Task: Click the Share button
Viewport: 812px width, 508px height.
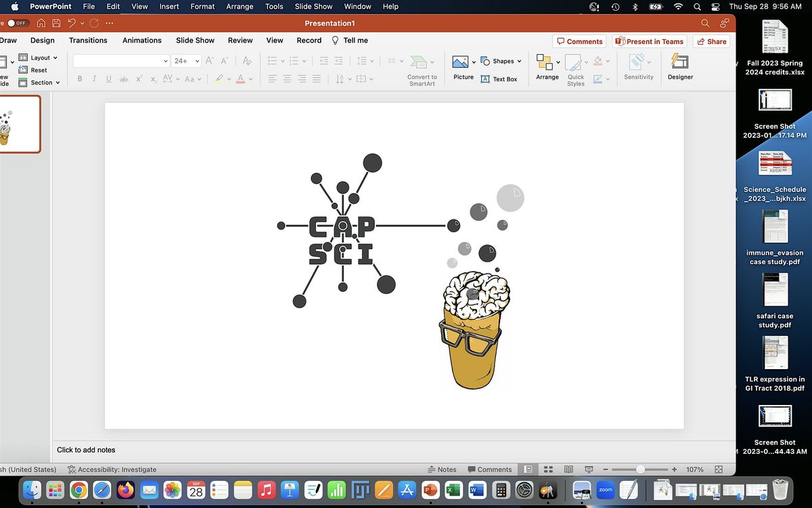Action: 711,41
